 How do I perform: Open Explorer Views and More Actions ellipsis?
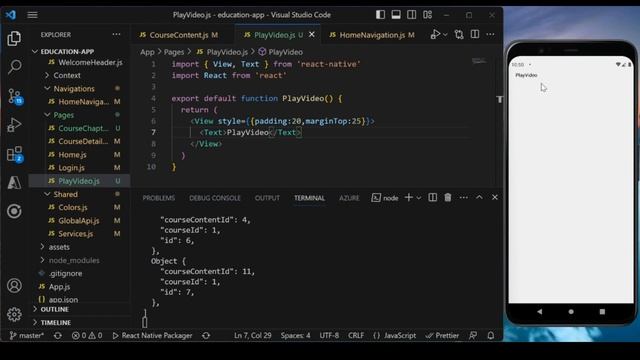[116, 35]
